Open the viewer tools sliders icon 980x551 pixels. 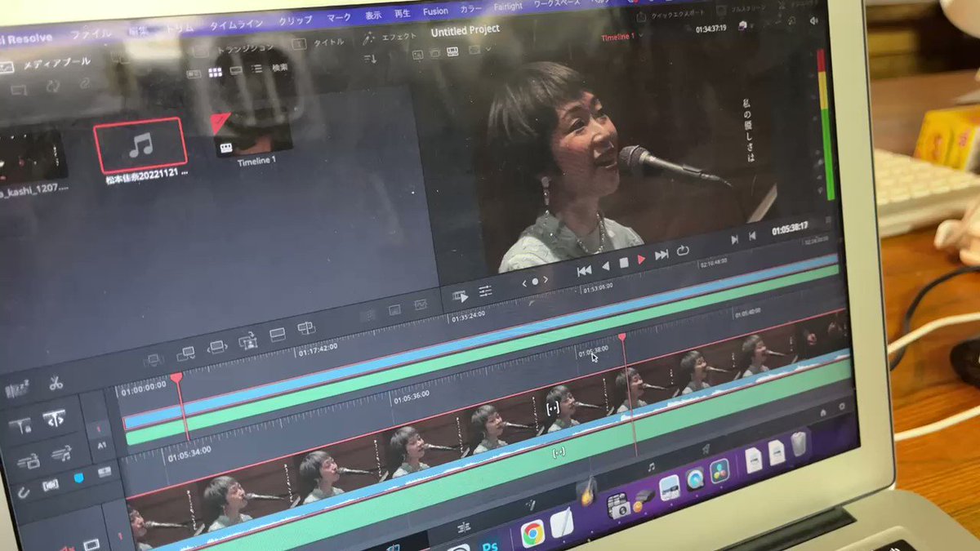(485, 291)
